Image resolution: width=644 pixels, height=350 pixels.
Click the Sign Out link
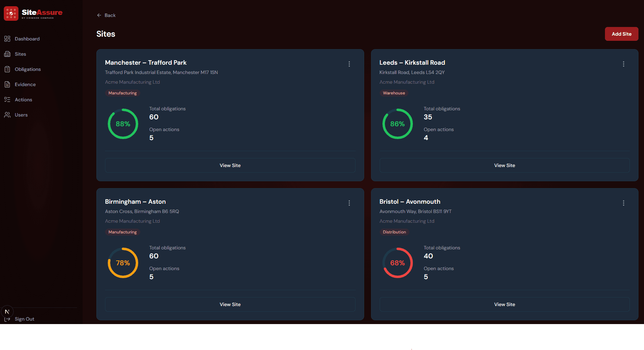(x=25, y=319)
